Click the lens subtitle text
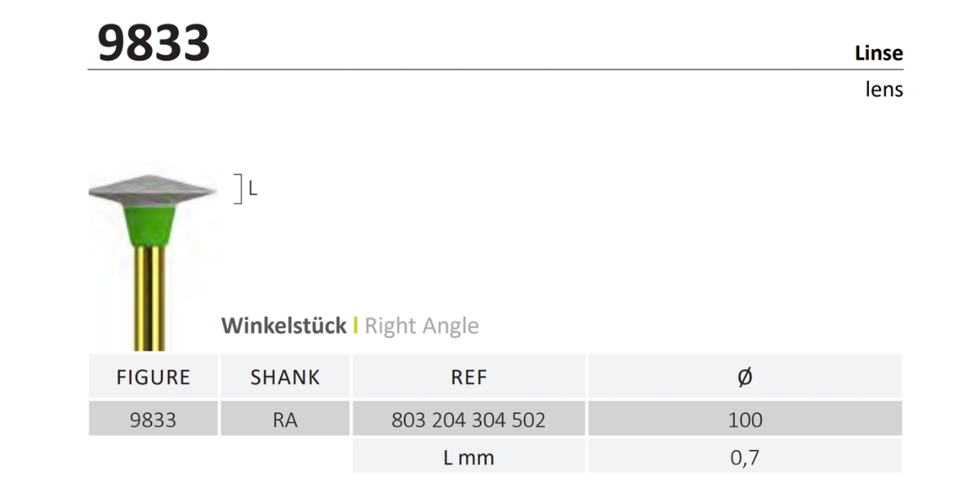Screen dimensions: 980x492 [x=884, y=89]
